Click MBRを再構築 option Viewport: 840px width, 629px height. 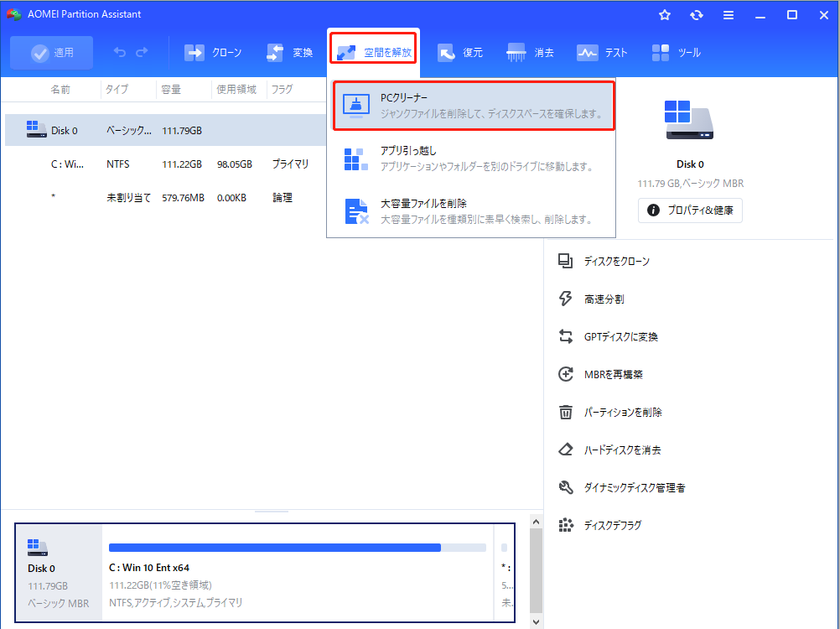613,375
